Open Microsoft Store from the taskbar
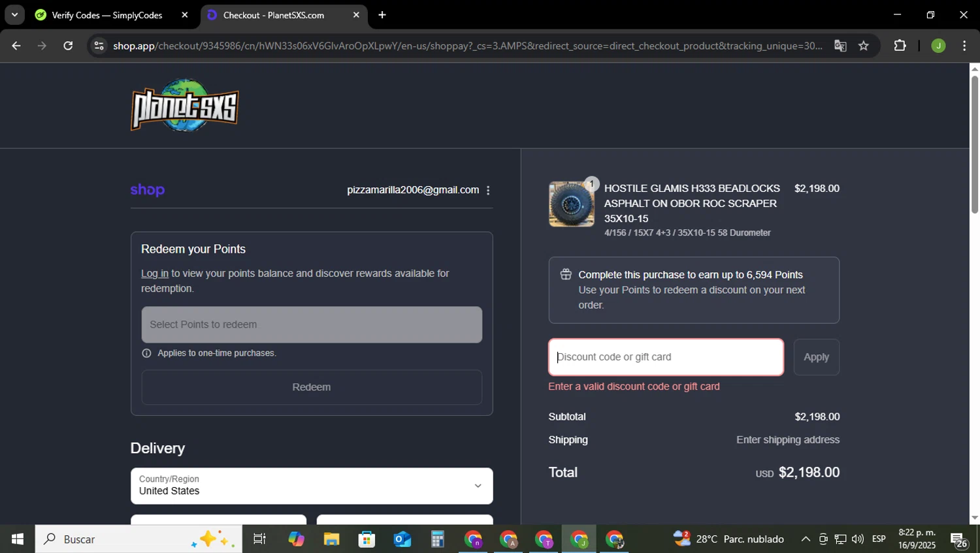 click(x=367, y=539)
